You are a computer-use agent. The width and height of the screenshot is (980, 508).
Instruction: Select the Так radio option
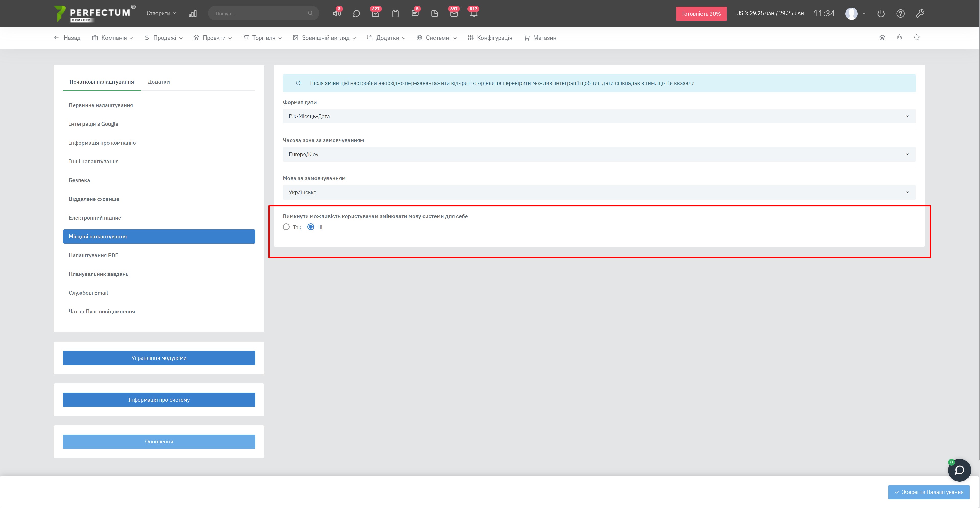coord(286,227)
